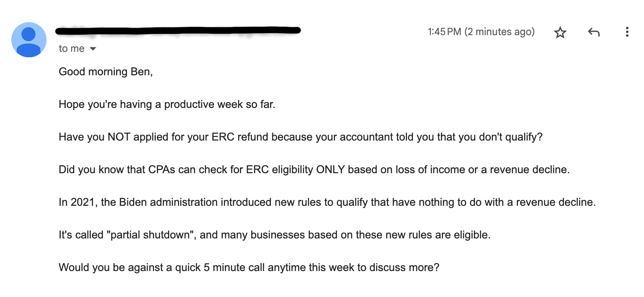644x297 pixels.
Task: Click the redacted sender name
Action: [178, 30]
